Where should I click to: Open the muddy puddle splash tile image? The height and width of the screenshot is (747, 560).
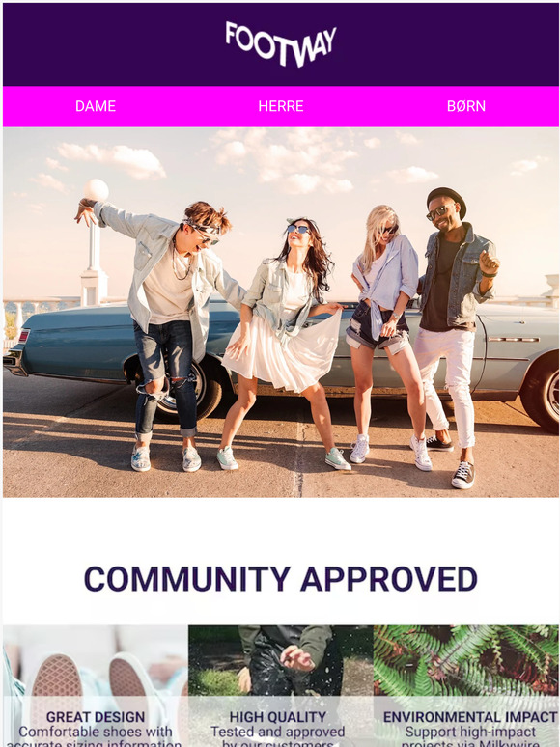(281, 686)
